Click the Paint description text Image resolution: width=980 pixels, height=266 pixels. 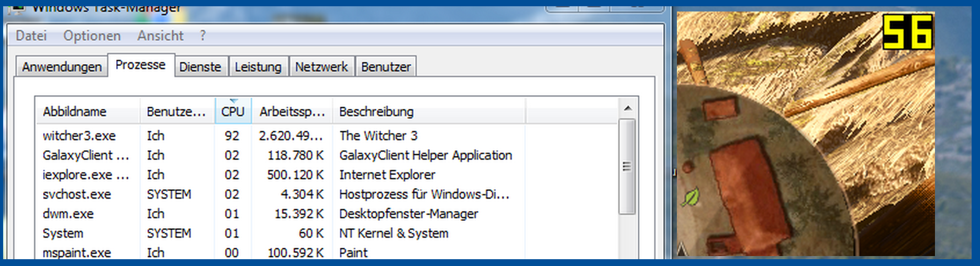[x=353, y=253]
